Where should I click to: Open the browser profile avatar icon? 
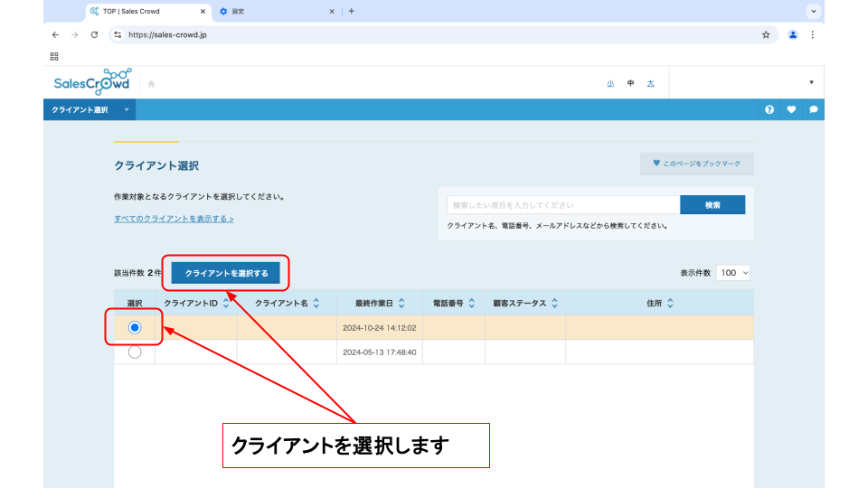793,35
